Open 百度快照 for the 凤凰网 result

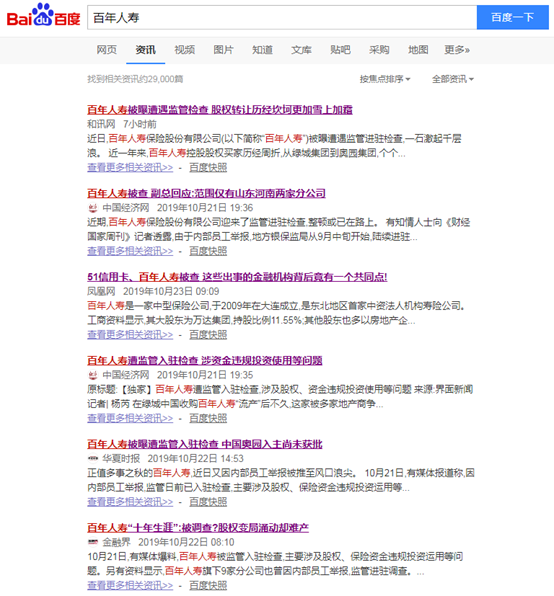tap(208, 335)
